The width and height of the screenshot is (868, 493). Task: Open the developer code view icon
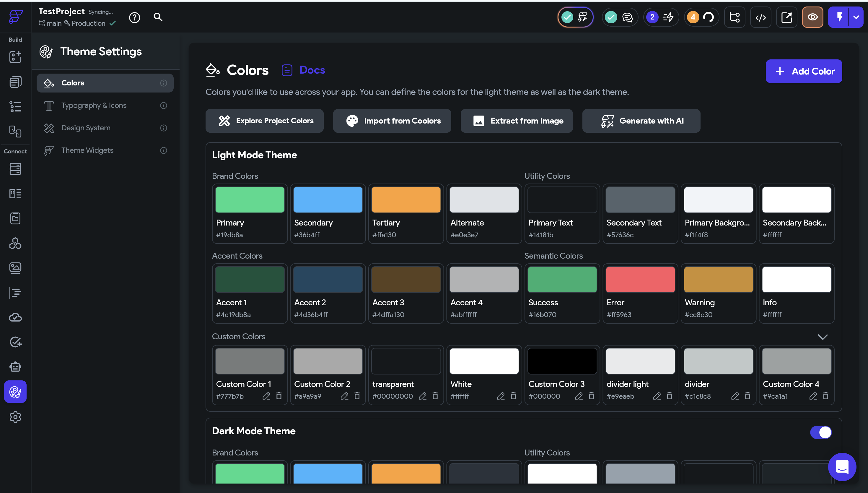coord(760,17)
